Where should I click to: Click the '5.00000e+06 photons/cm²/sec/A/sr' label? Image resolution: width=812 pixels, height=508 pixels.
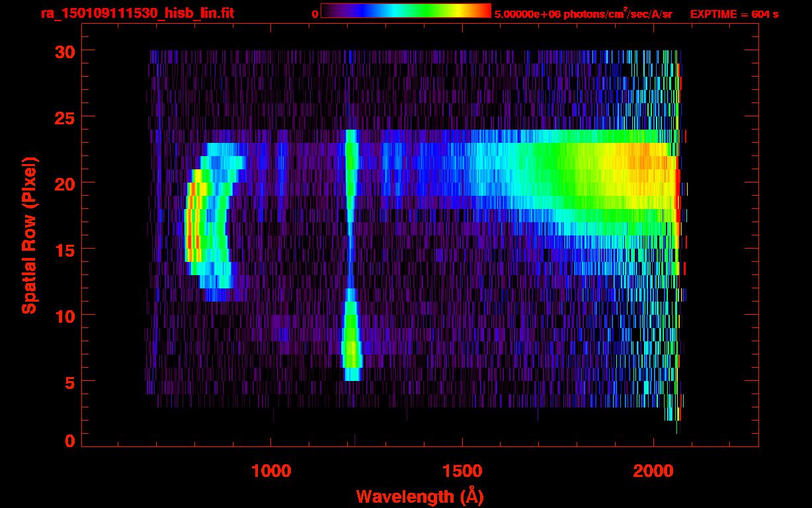click(x=583, y=14)
